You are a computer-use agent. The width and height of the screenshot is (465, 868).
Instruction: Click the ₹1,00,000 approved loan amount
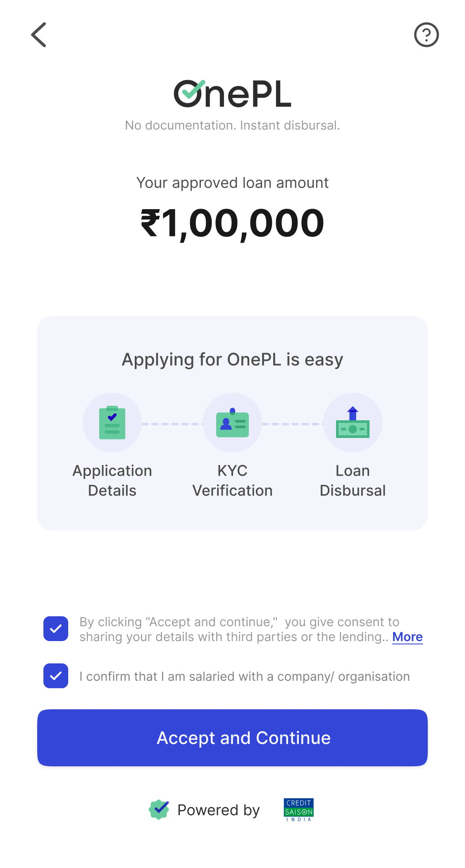232,223
